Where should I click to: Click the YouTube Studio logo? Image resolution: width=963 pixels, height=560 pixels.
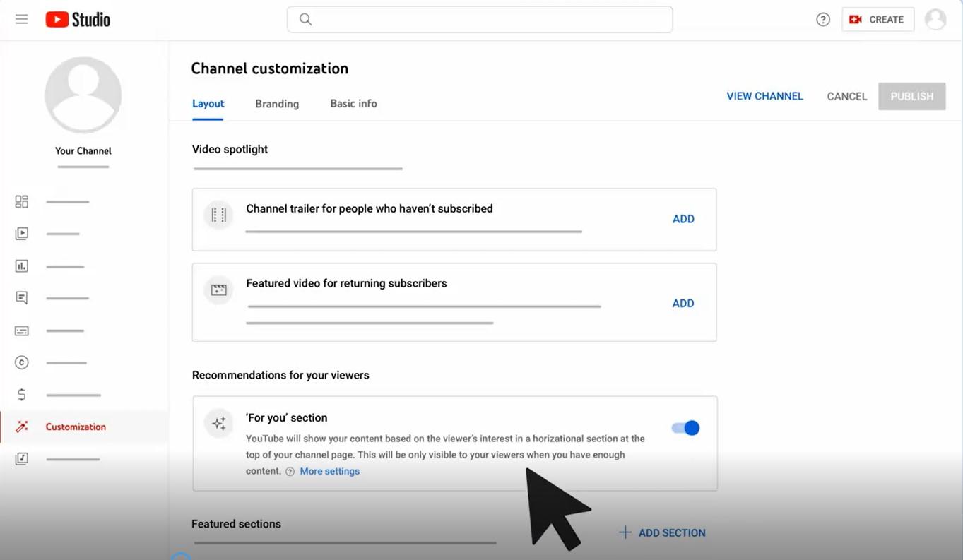pyautogui.click(x=78, y=19)
